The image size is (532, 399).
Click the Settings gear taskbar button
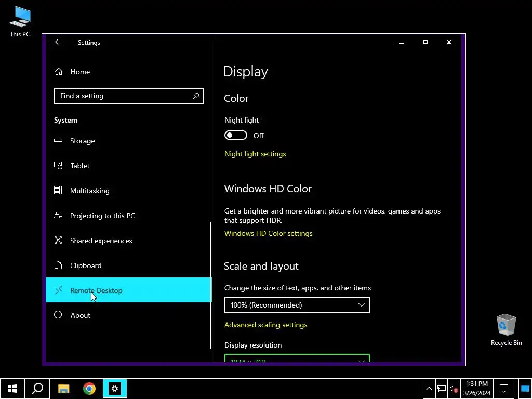click(x=115, y=389)
